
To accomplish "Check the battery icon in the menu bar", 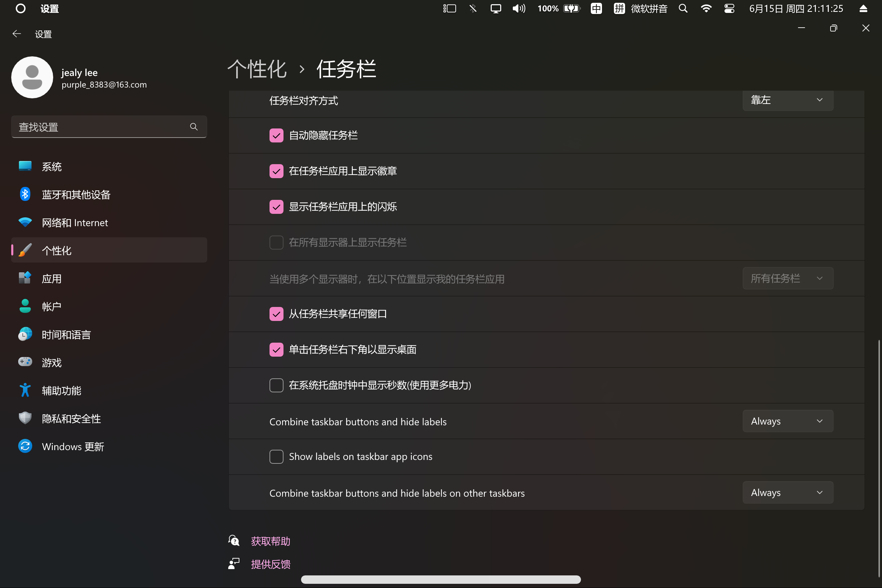I will (572, 9).
